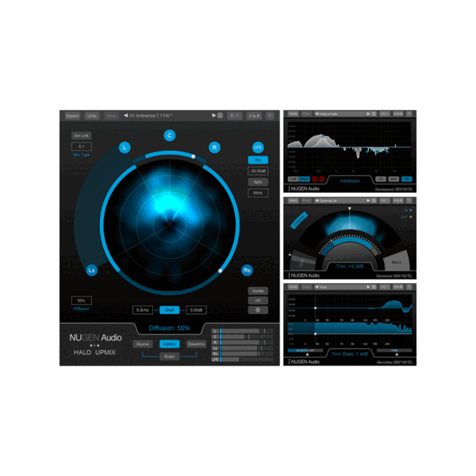Go to previous preset in Halo Upmix
Image resolution: width=476 pixels, height=476 pixels.
pos(125,116)
